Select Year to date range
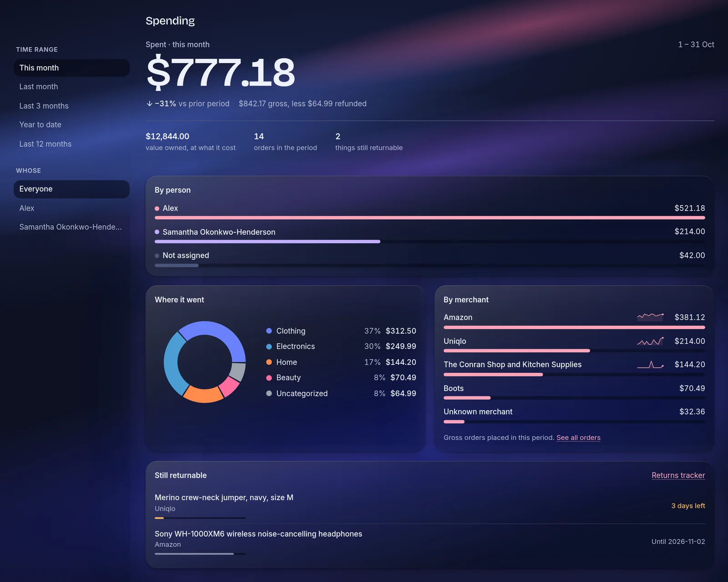Image resolution: width=728 pixels, height=582 pixels. pos(71,125)
